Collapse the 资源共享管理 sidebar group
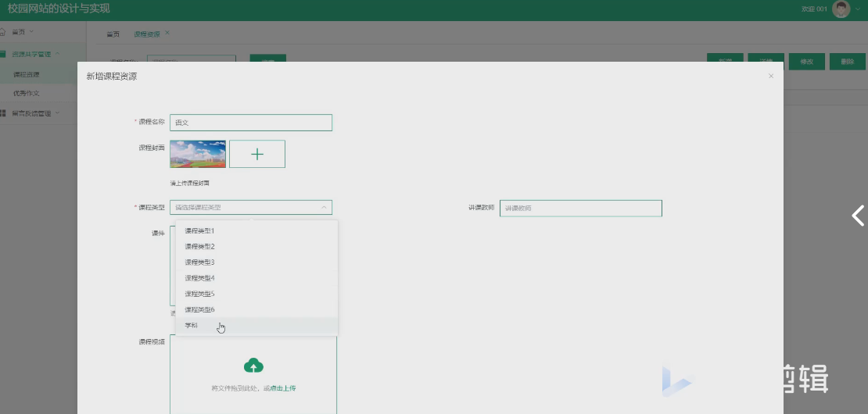The height and width of the screenshot is (414, 868). click(58, 54)
